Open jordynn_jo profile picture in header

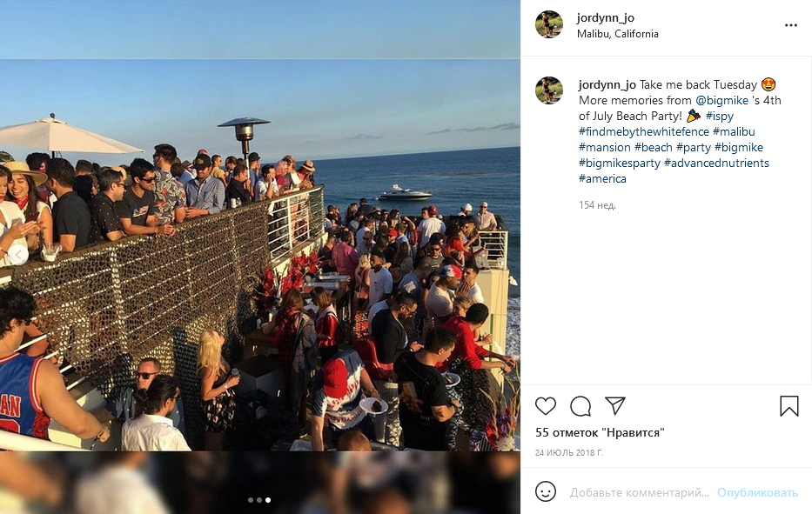pyautogui.click(x=549, y=24)
